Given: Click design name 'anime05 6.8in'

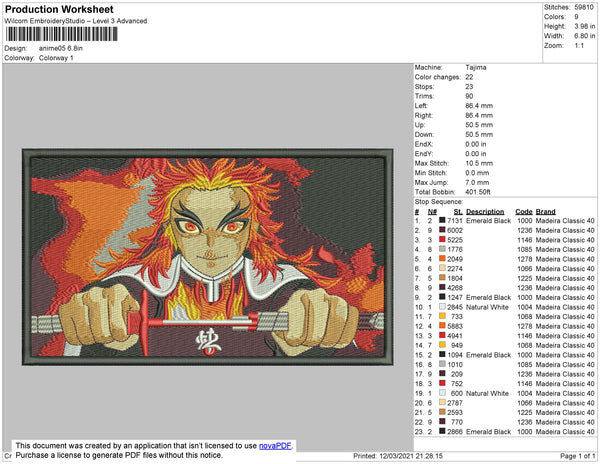Looking at the screenshot, I should tap(61, 49).
